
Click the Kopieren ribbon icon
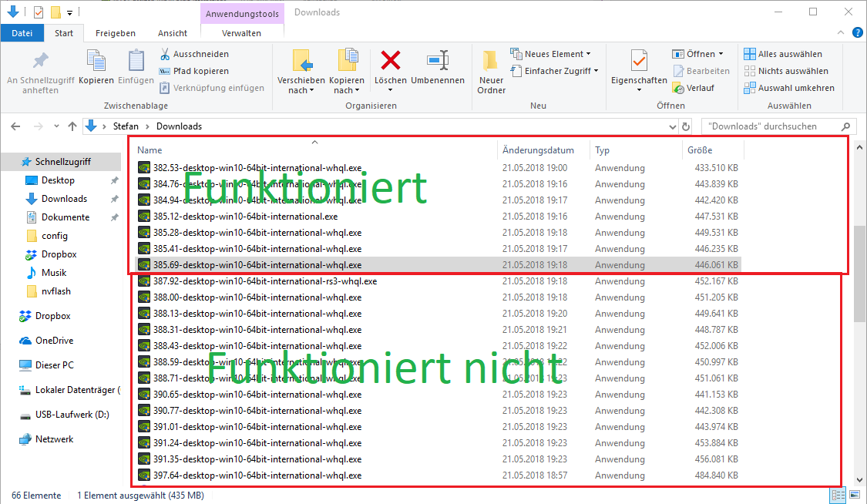click(96, 60)
